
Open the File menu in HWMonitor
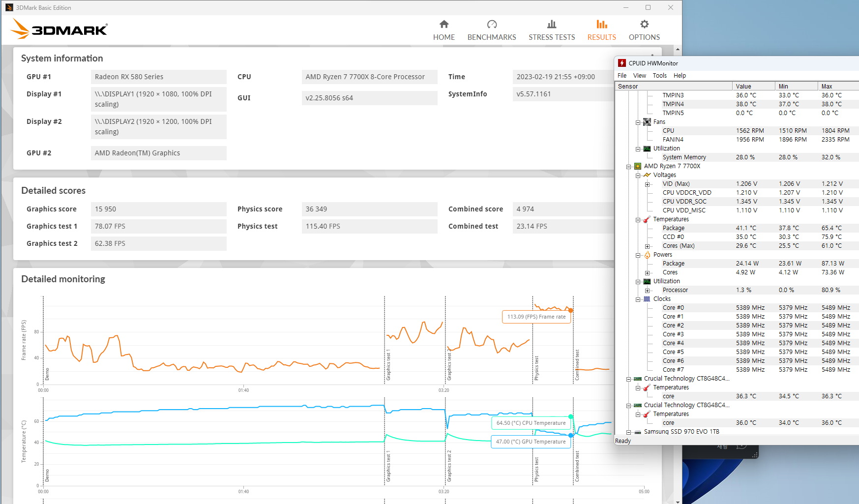pos(622,75)
